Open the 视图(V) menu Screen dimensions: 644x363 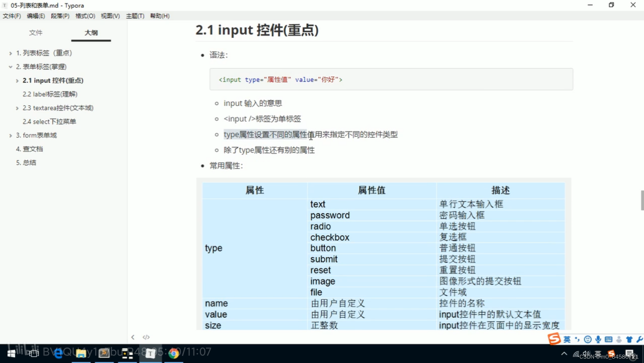(110, 16)
